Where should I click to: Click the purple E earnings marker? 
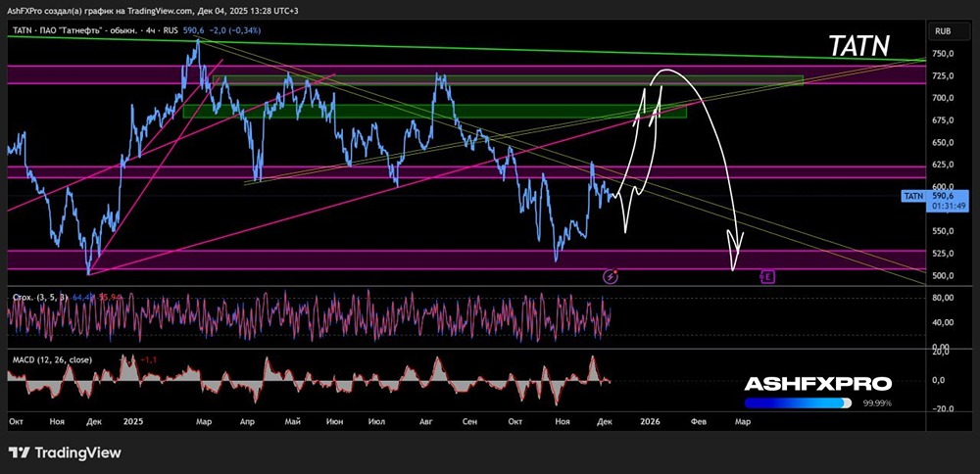(x=768, y=276)
